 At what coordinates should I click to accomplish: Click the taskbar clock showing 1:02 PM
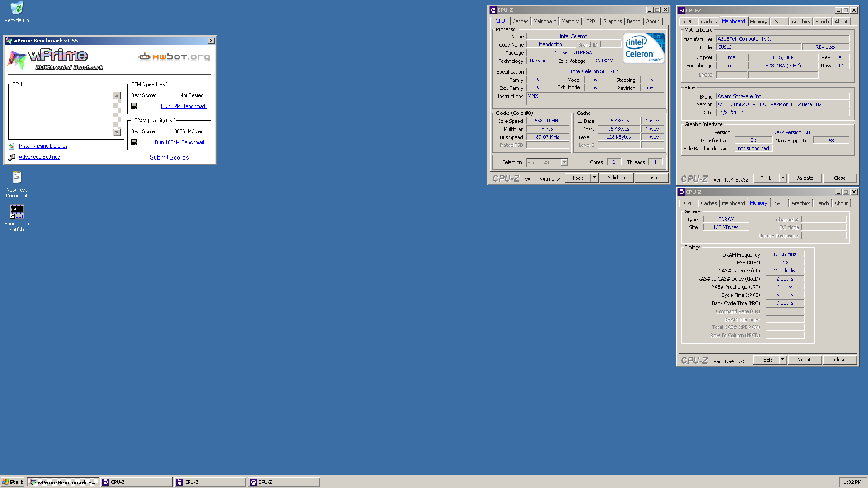(x=853, y=482)
